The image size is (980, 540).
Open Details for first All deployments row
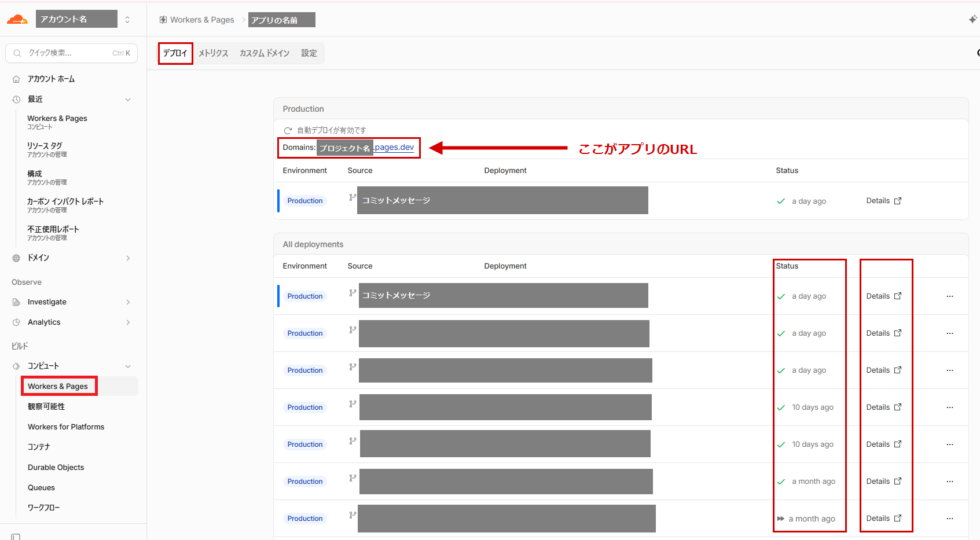click(x=884, y=296)
